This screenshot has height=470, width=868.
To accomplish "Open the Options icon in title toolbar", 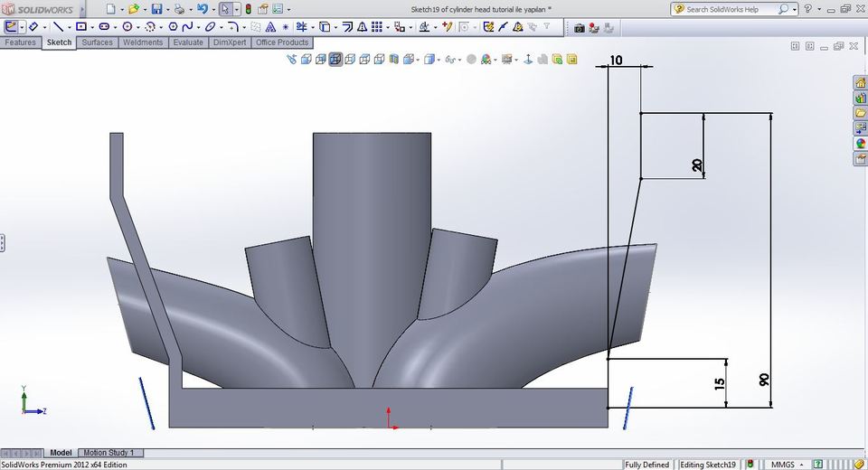I will (x=278, y=9).
